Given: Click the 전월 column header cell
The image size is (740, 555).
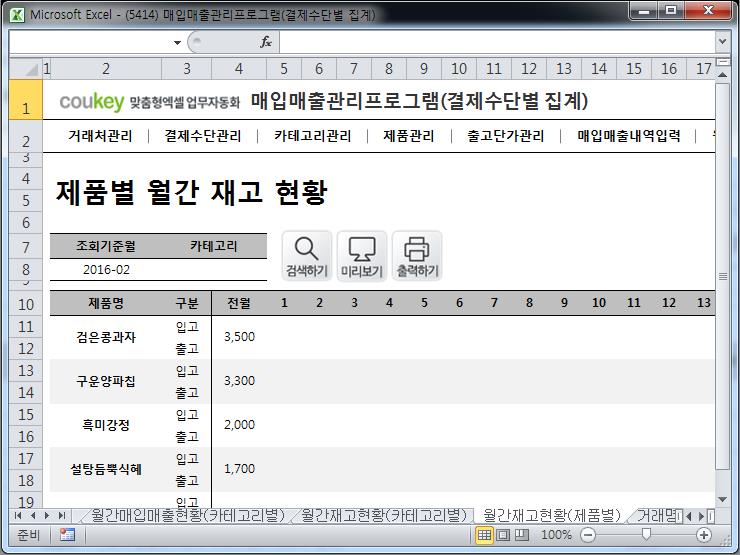Looking at the screenshot, I should [x=239, y=303].
